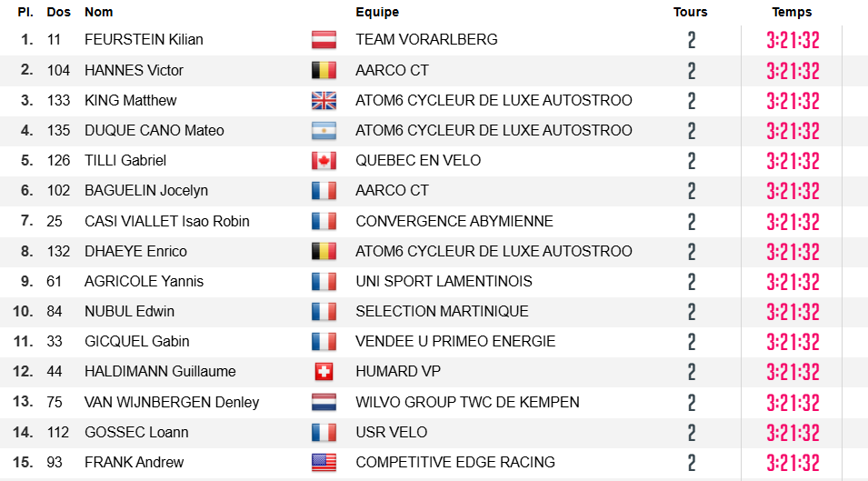
Task: Select rider GICQUEL Gabin
Action: coord(136,342)
